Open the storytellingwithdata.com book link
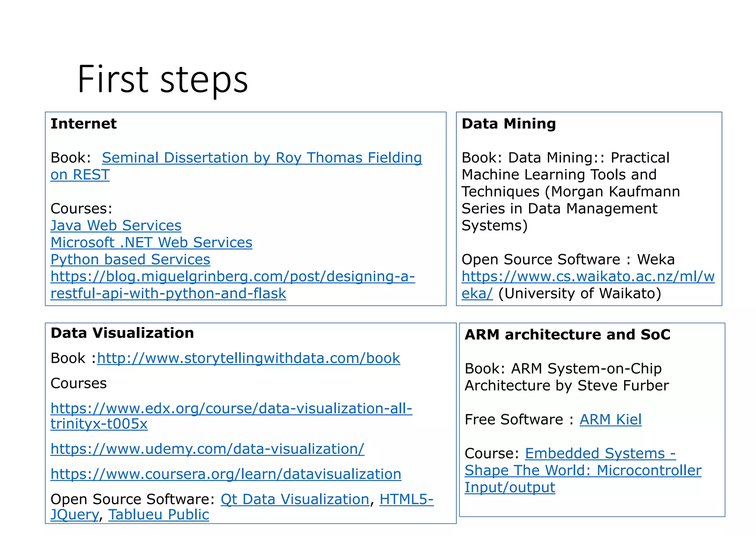 tap(248, 358)
